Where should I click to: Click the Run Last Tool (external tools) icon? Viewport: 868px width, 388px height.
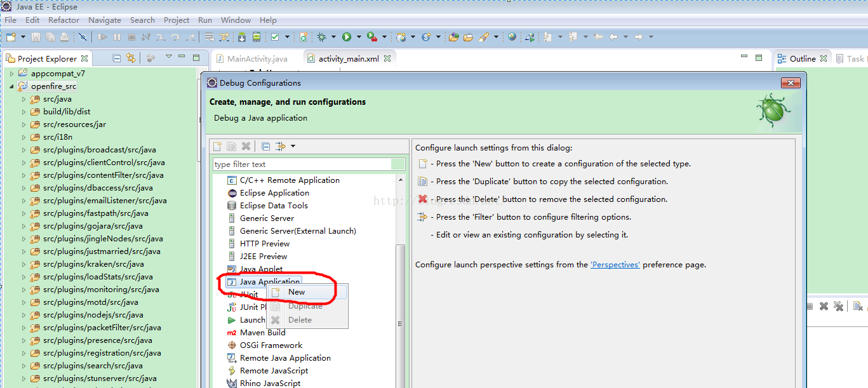[372, 37]
